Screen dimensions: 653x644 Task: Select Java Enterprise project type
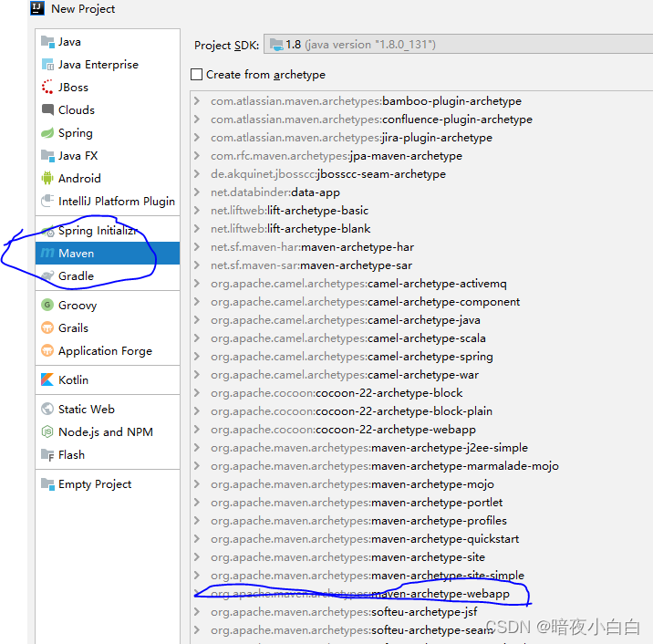[x=108, y=65]
